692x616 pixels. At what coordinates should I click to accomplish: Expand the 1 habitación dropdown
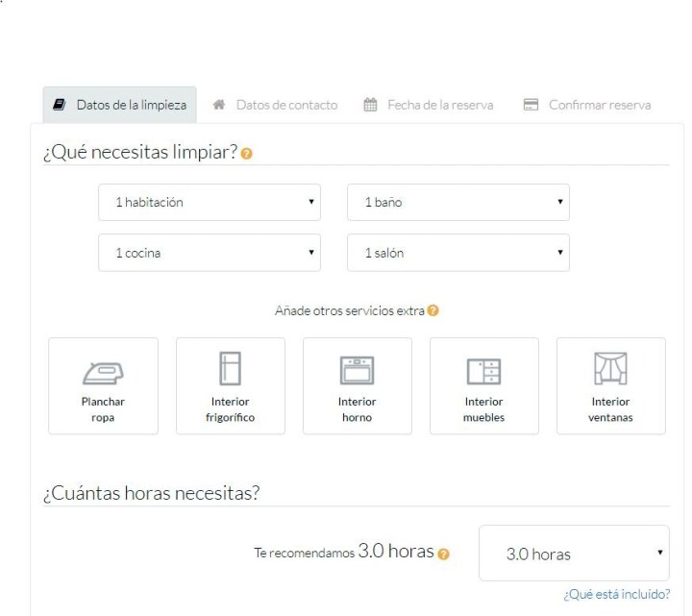(210, 202)
